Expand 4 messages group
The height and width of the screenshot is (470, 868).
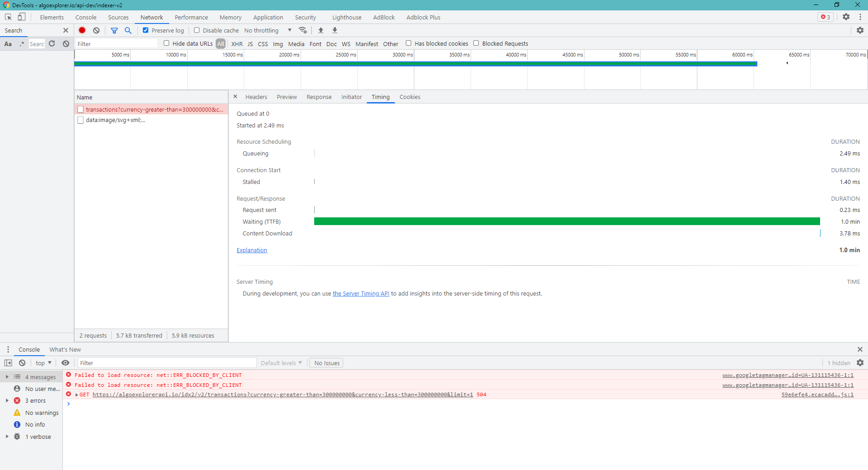(7, 376)
